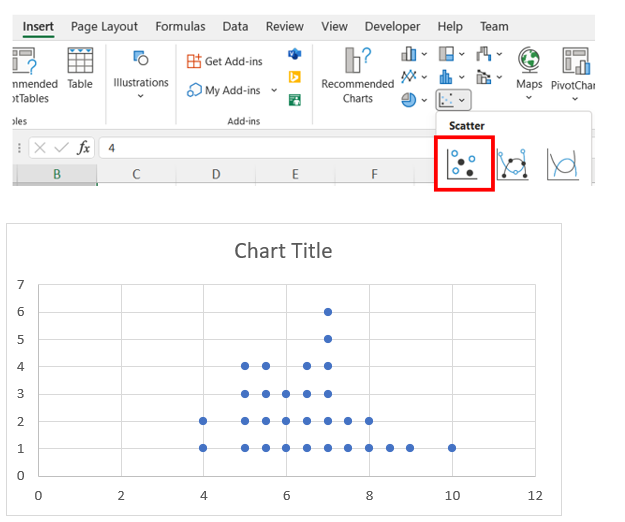Expand the waterfall chart dropdown arrow
The height and width of the screenshot is (522, 625).
[x=499, y=54]
